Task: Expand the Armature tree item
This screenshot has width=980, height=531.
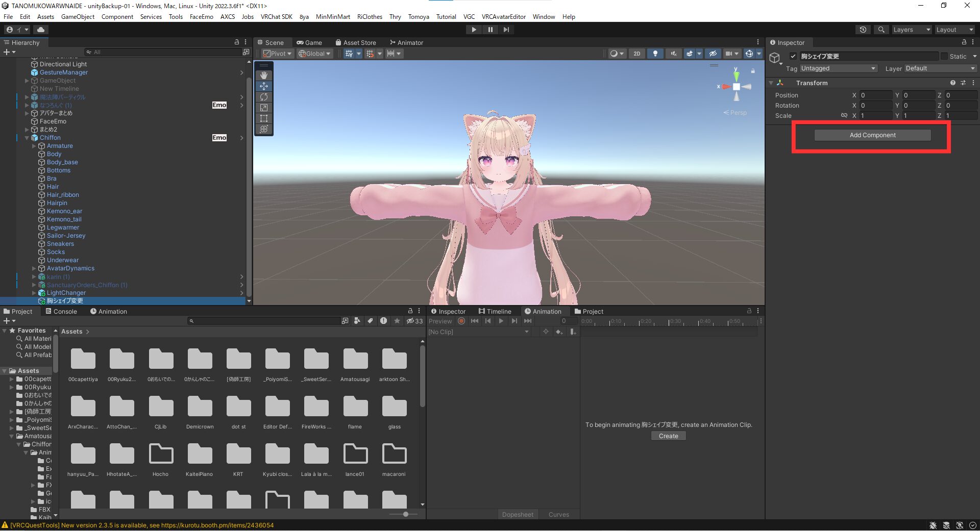Action: [x=34, y=146]
